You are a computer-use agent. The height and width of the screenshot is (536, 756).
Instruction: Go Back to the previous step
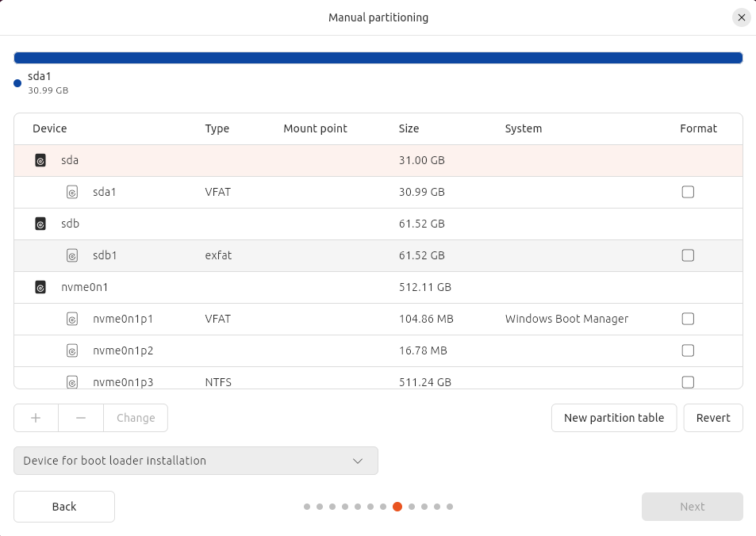coord(64,507)
